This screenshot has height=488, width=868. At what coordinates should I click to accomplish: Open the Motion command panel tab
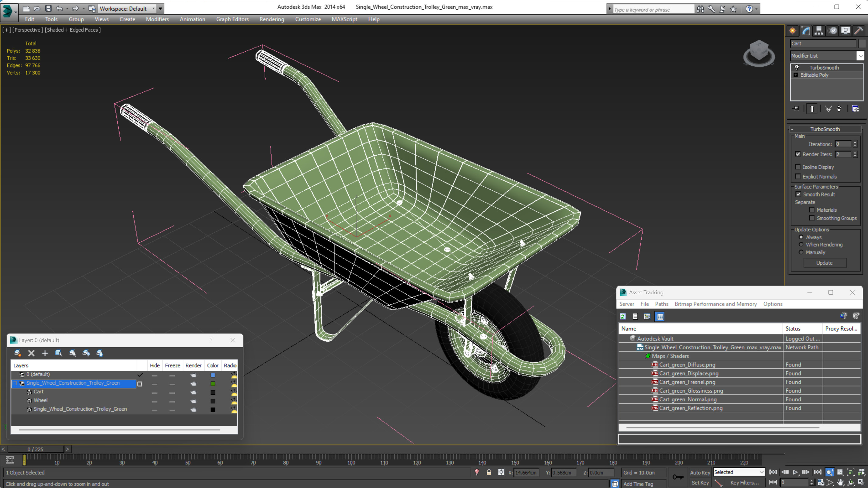tap(833, 31)
